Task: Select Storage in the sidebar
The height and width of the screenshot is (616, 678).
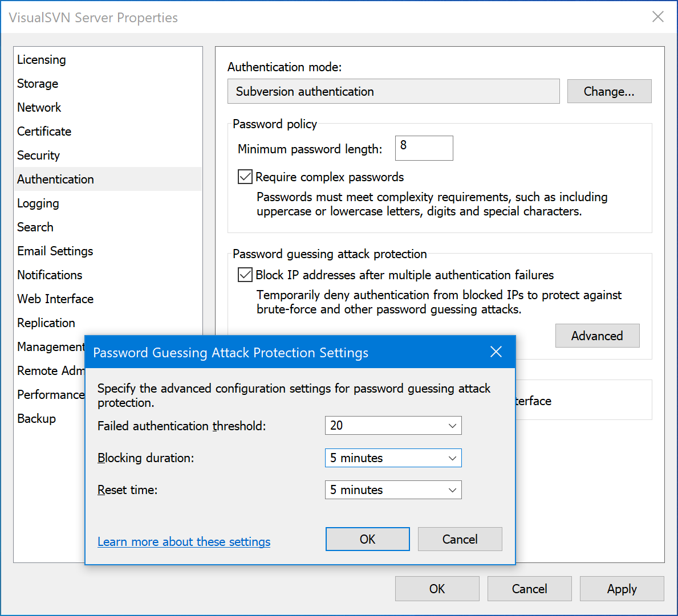Action: (x=108, y=83)
